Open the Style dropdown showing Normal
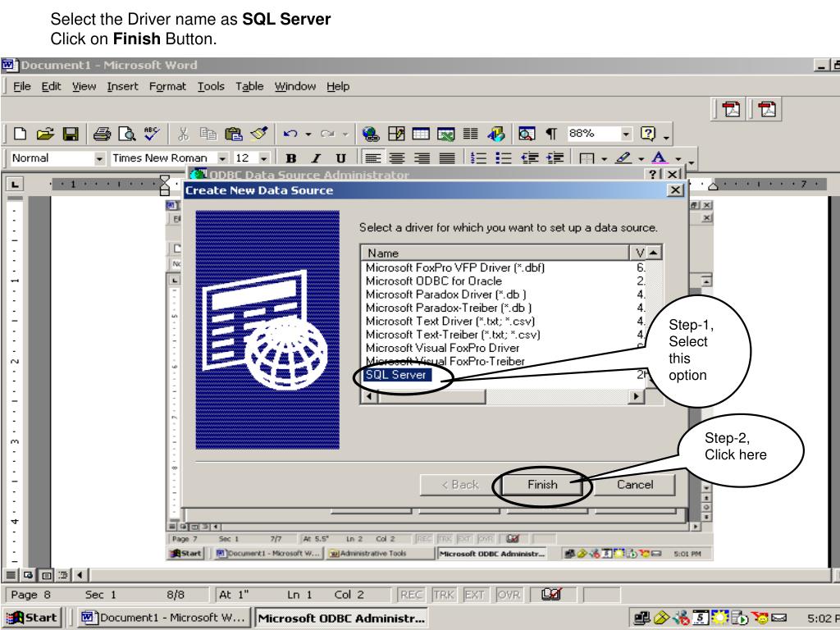 (x=99, y=158)
